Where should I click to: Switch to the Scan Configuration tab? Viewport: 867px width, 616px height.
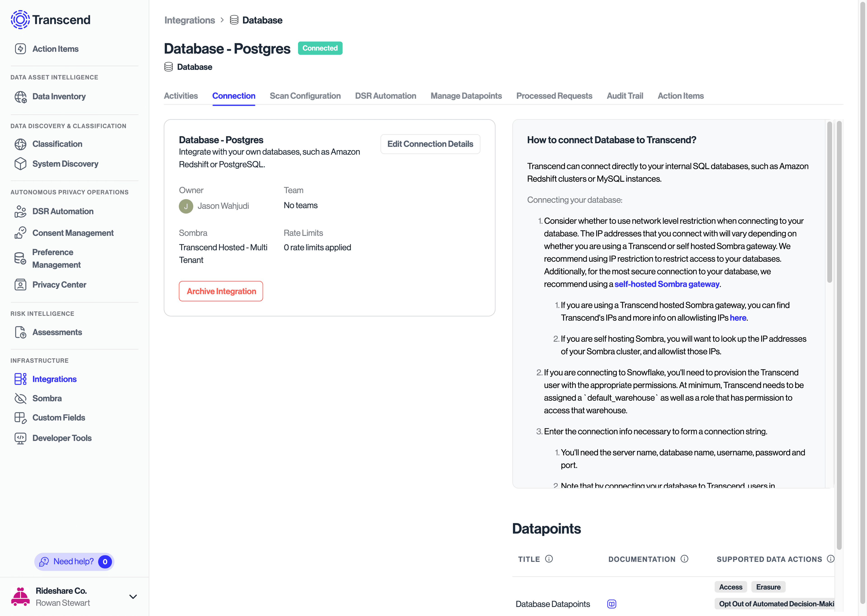pyautogui.click(x=305, y=96)
